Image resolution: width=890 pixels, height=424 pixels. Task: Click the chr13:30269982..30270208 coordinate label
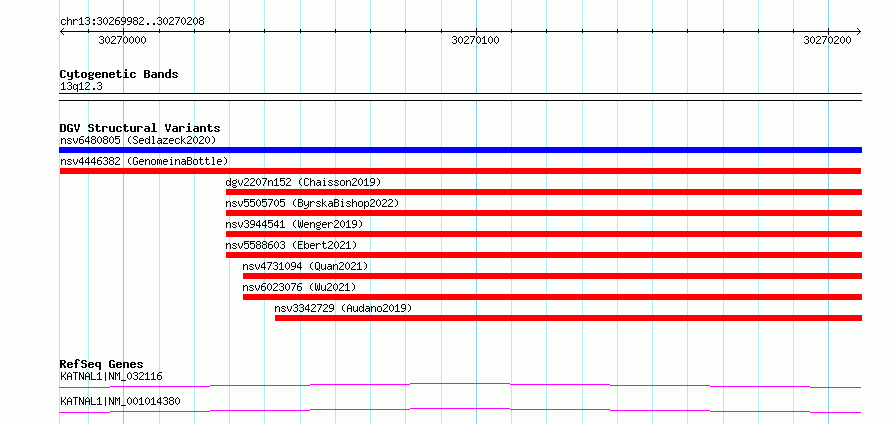click(x=132, y=22)
